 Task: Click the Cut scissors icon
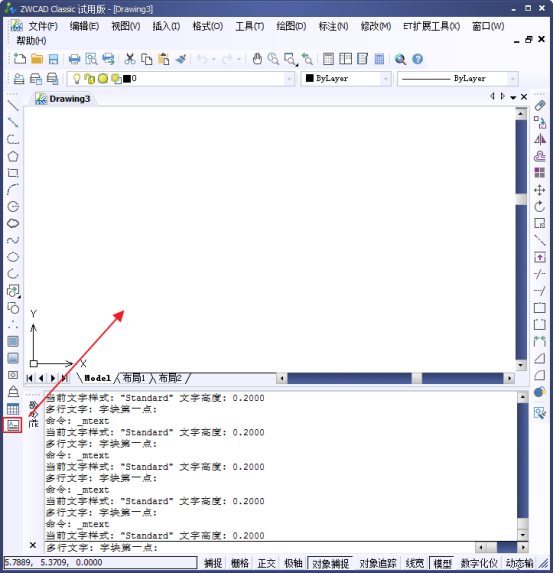[x=130, y=59]
